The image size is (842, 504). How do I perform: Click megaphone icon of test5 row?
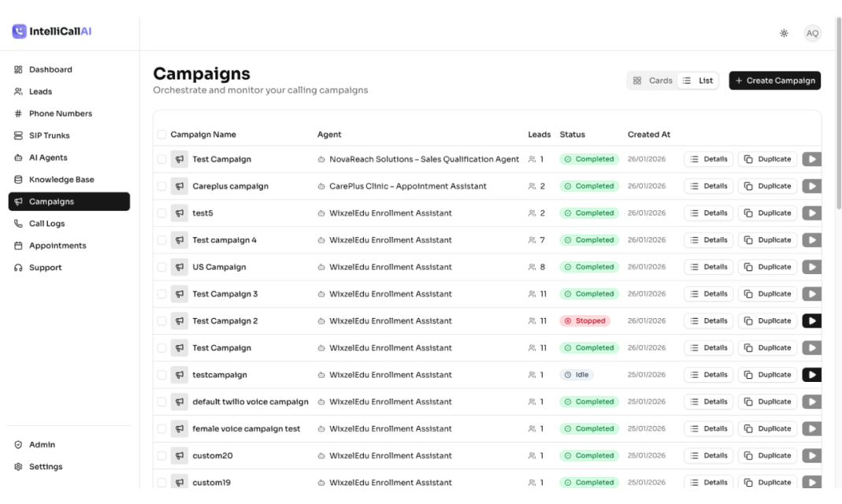click(x=180, y=213)
